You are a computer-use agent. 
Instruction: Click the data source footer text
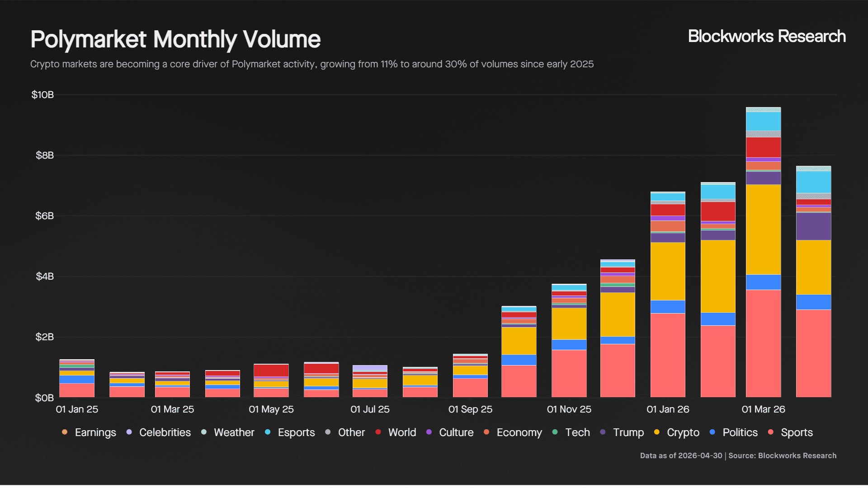click(738, 455)
